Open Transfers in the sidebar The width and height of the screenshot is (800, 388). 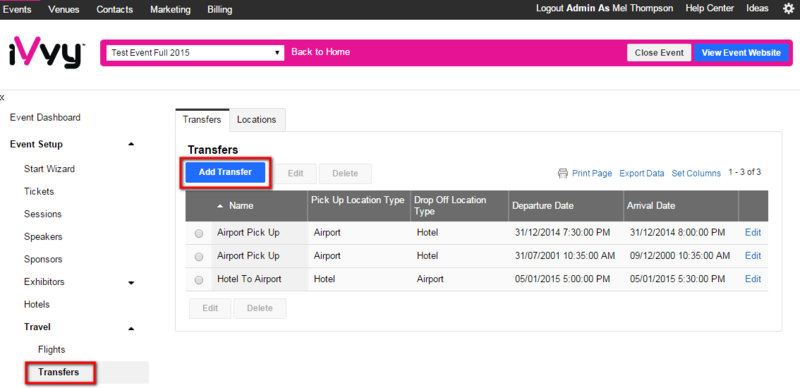[x=59, y=373]
